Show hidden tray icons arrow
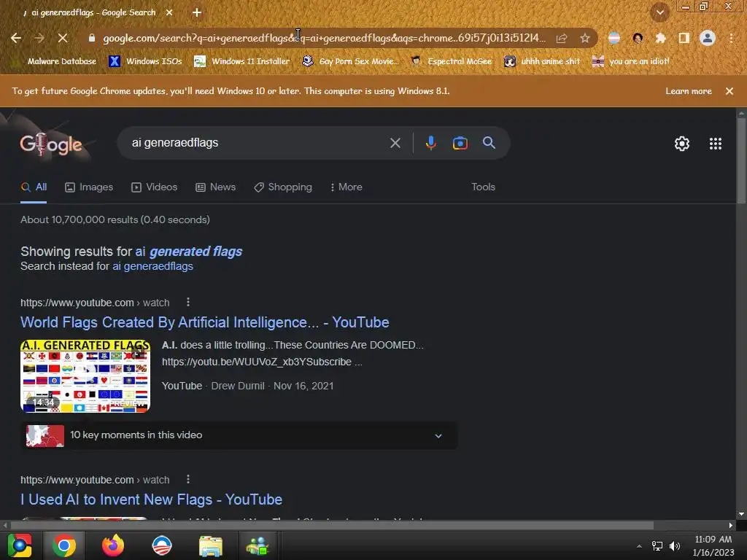 (x=639, y=545)
